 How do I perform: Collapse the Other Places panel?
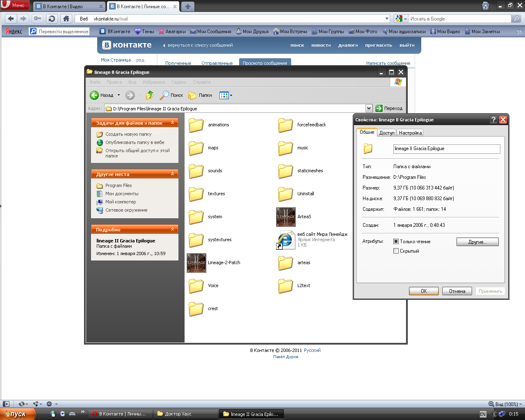click(x=173, y=174)
